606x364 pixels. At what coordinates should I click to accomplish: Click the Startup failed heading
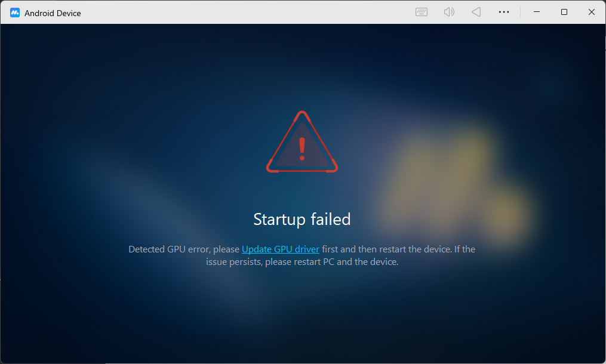pyautogui.click(x=302, y=220)
